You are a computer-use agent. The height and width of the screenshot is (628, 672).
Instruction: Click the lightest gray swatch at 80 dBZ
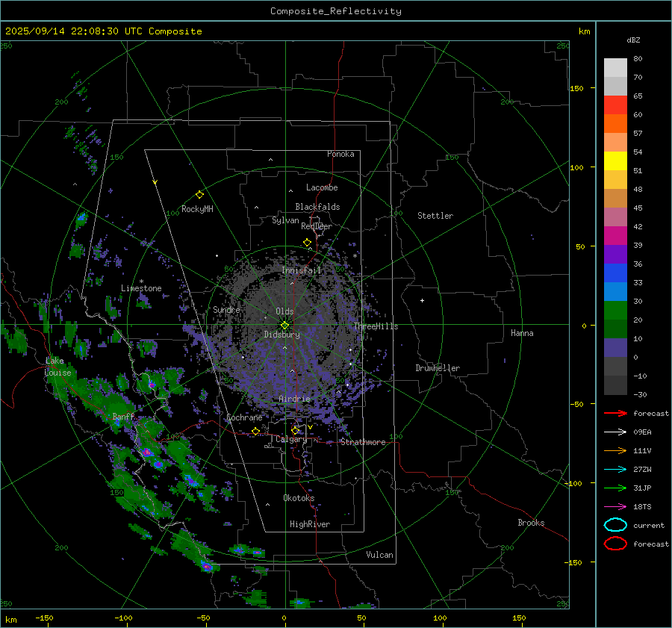tap(615, 68)
